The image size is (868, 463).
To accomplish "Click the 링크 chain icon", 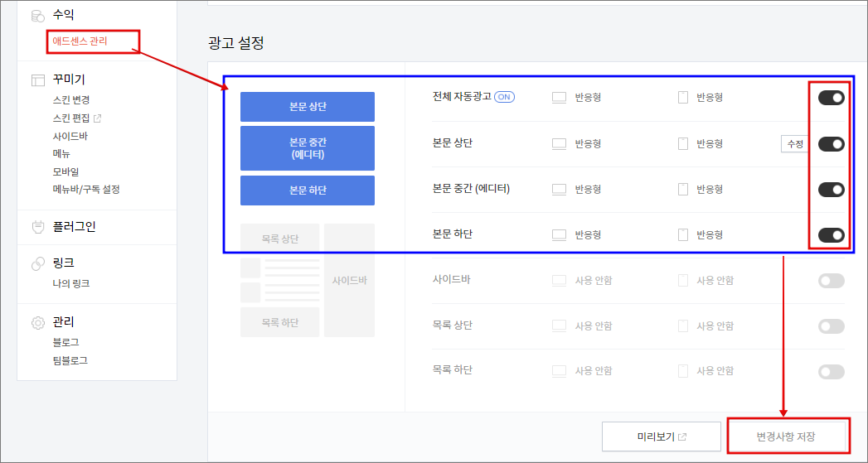I will [38, 263].
